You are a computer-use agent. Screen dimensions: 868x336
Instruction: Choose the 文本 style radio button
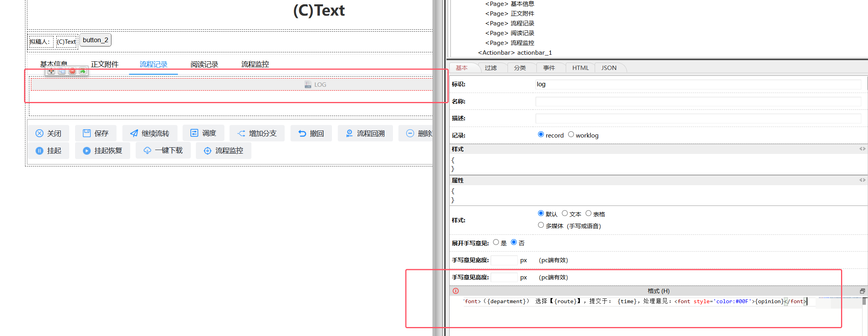[565, 213]
